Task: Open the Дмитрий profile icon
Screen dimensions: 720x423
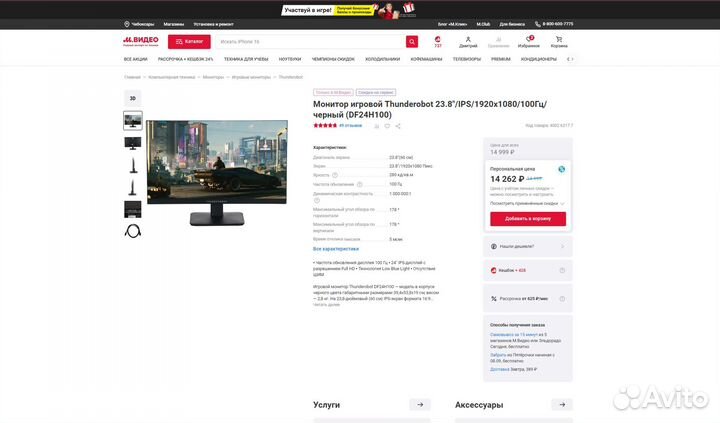Action: [468, 42]
